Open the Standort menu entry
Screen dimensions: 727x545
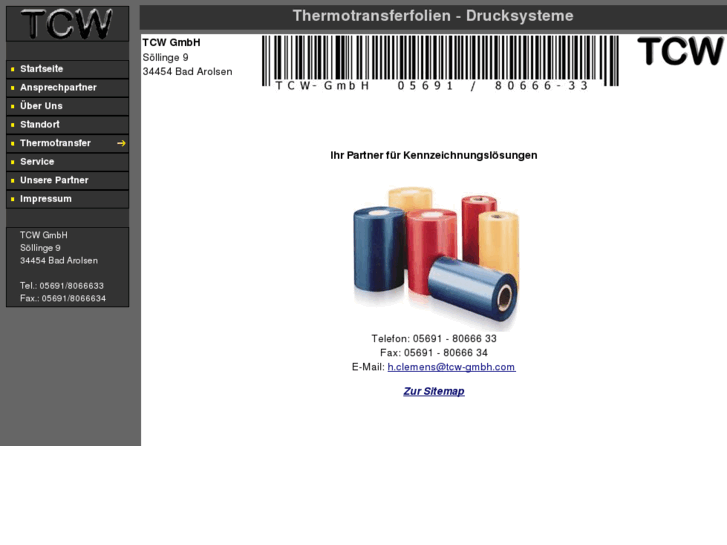(67, 125)
